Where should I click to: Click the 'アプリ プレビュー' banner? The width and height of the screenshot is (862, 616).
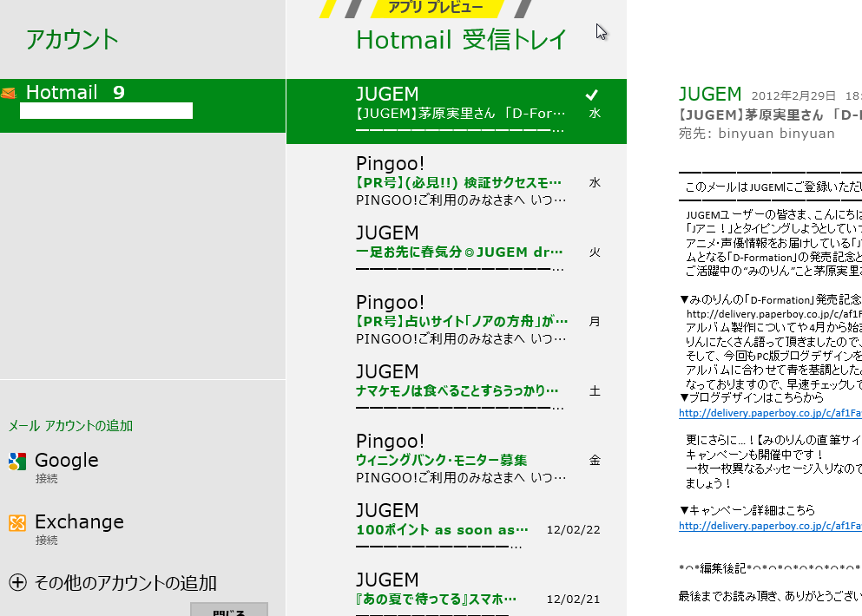[x=436, y=8]
